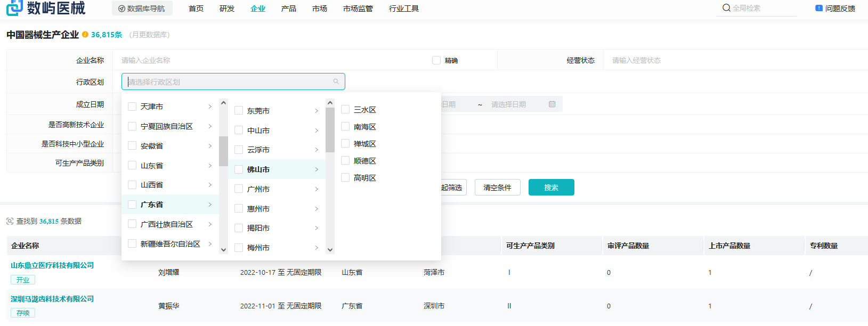868x326 pixels.
Task: Click the orange info icon beside the title
Action: coord(85,35)
